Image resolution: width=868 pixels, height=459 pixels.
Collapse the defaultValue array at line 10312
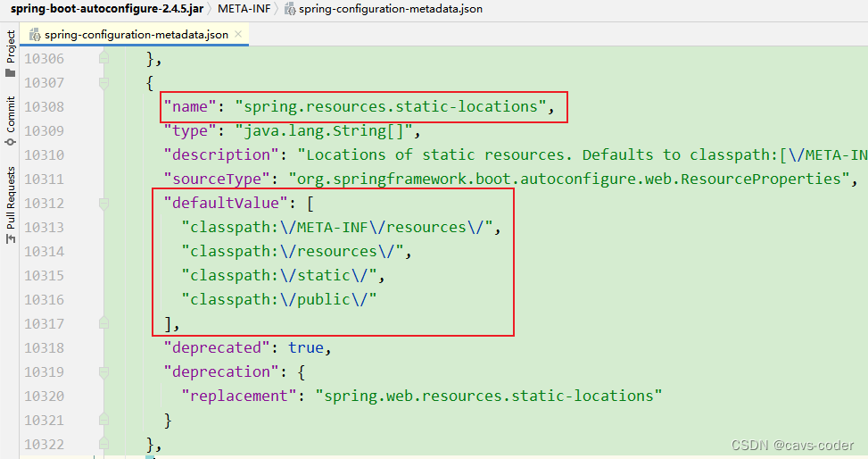pos(103,203)
